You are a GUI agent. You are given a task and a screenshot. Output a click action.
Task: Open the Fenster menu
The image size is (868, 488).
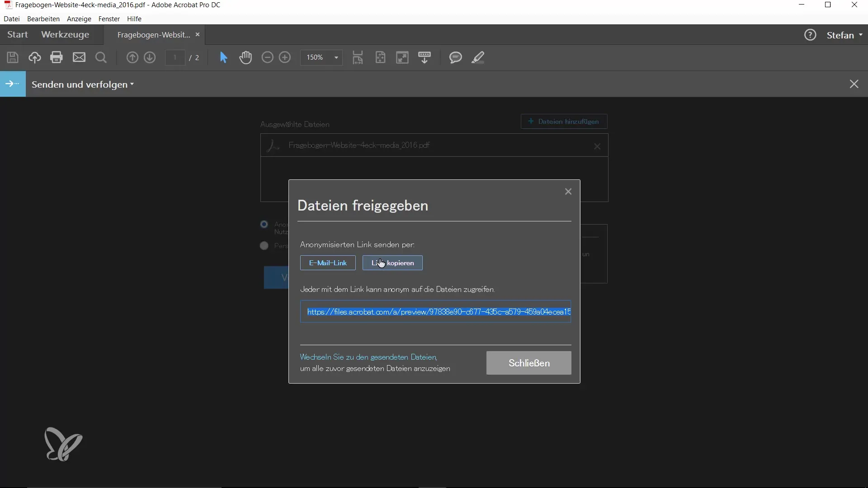pos(109,19)
